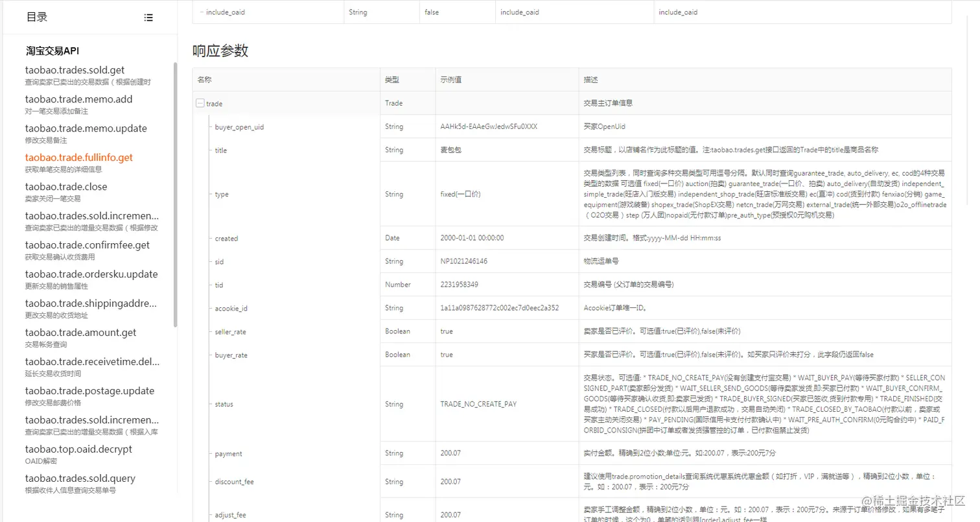Select the highlighted taobao.trade.fullinfo.get entry
This screenshot has width=980, height=522.
pyautogui.click(x=79, y=158)
